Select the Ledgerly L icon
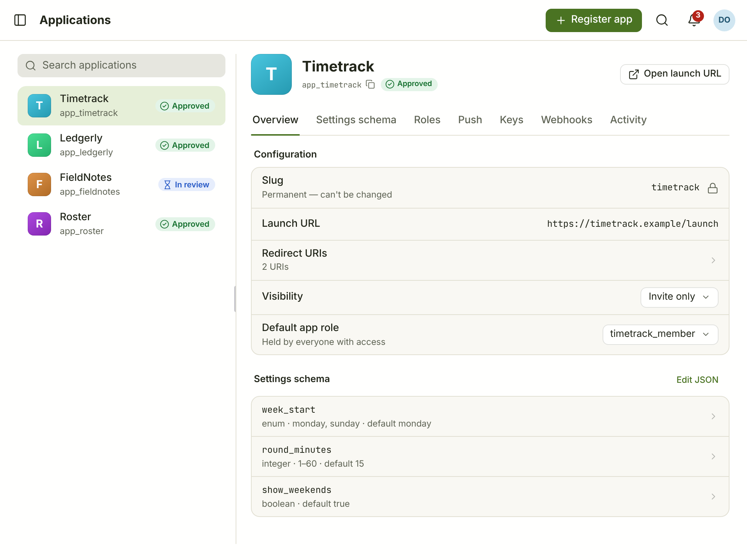 [39, 145]
